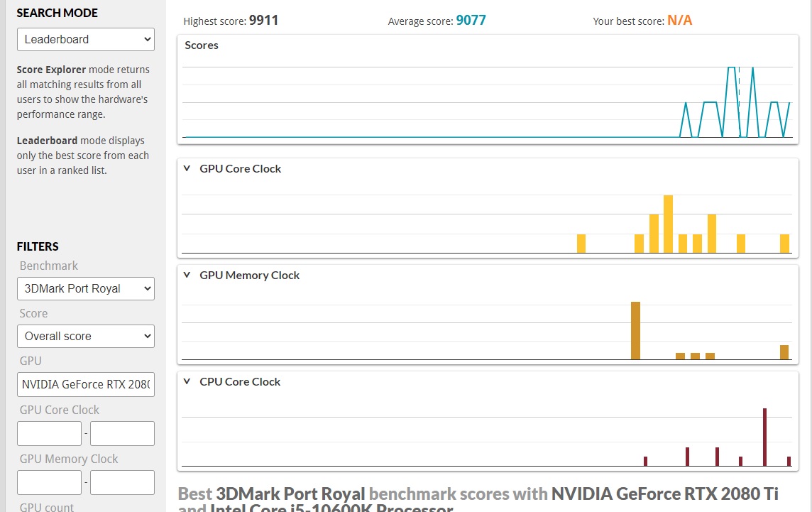Click the GPU name input field
The height and width of the screenshot is (512, 812).
[85, 384]
